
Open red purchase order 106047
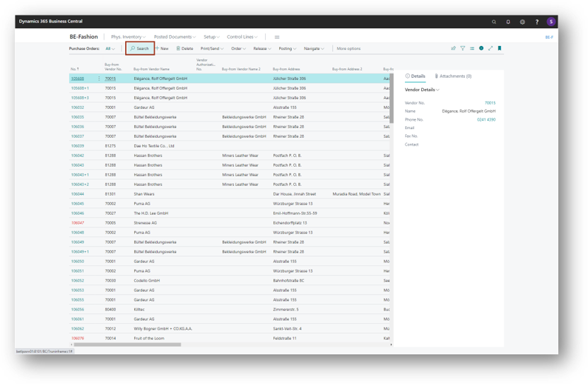(x=78, y=222)
